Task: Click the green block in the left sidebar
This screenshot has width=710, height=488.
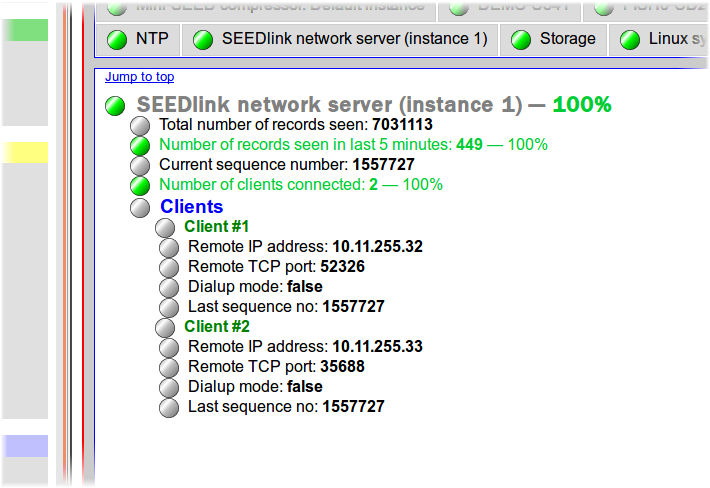Action: 25,30
